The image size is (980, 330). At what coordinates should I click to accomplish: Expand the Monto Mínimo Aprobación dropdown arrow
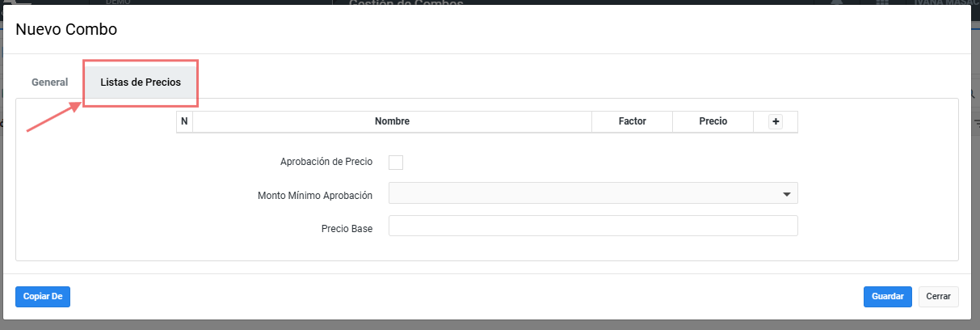[x=786, y=194]
